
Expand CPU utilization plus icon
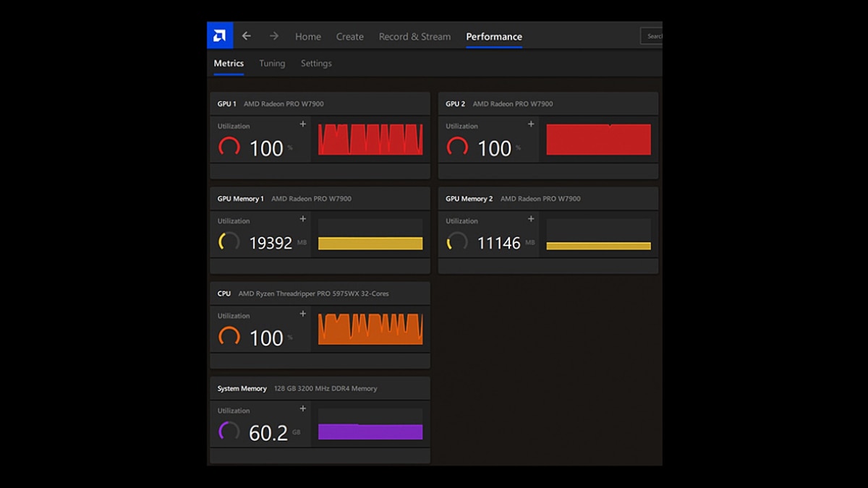click(x=303, y=314)
